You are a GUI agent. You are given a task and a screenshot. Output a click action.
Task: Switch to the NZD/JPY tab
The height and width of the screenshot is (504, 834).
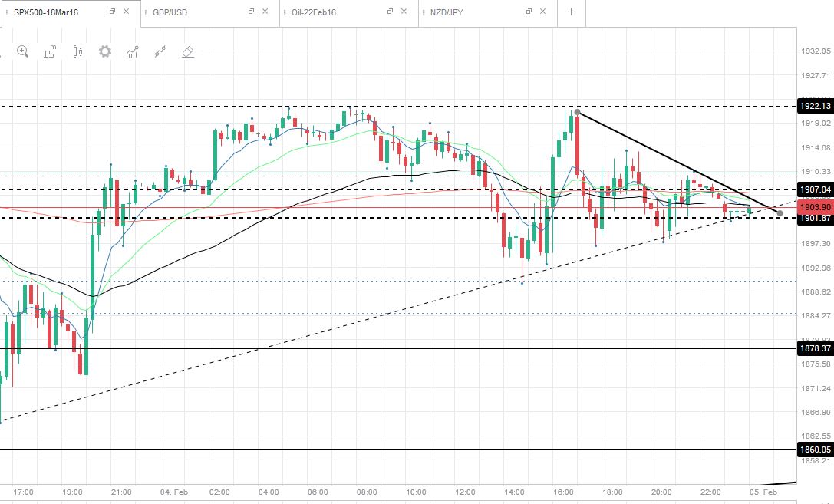(x=447, y=12)
